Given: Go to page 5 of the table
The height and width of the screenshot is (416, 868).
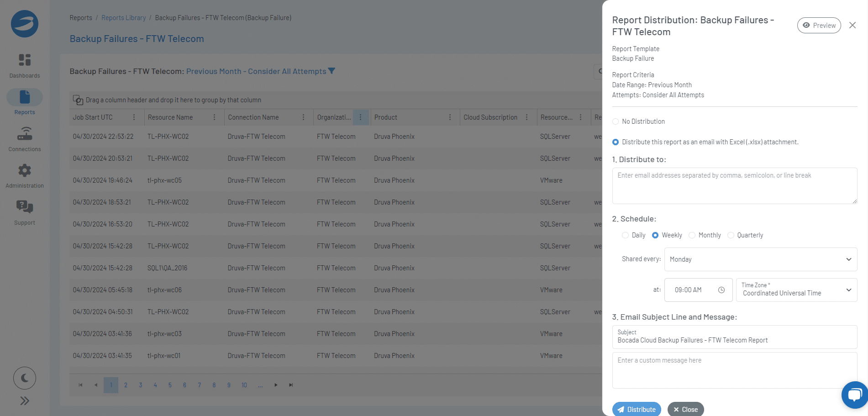Looking at the screenshot, I should tap(170, 385).
